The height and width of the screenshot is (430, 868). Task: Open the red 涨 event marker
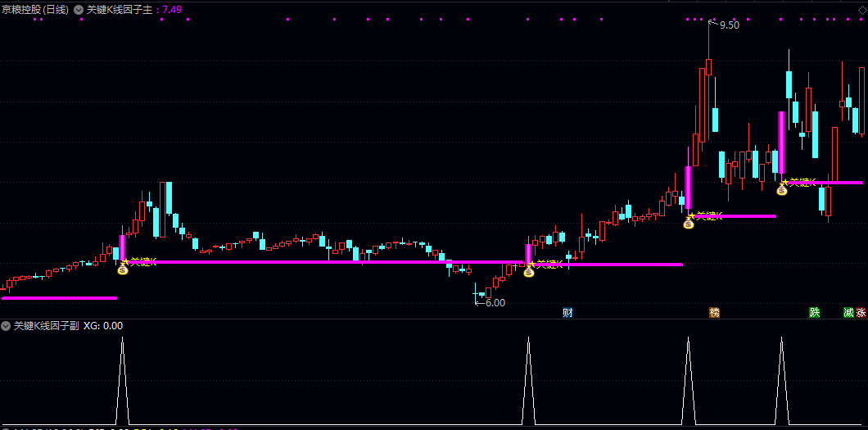[861, 313]
